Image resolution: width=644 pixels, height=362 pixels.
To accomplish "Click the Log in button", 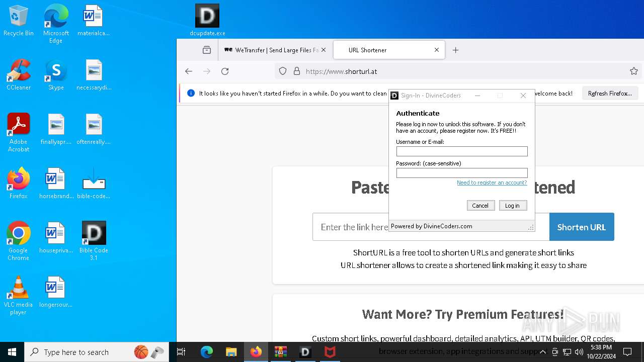I will (x=513, y=205).
